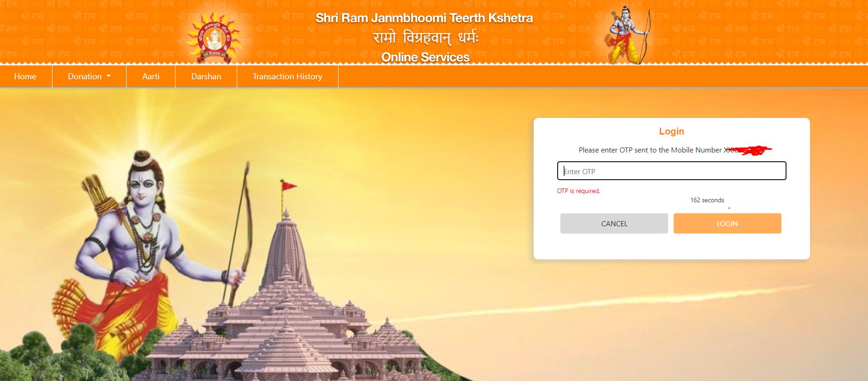Click the orange LOGIN button
The image size is (868, 381).
click(x=728, y=223)
